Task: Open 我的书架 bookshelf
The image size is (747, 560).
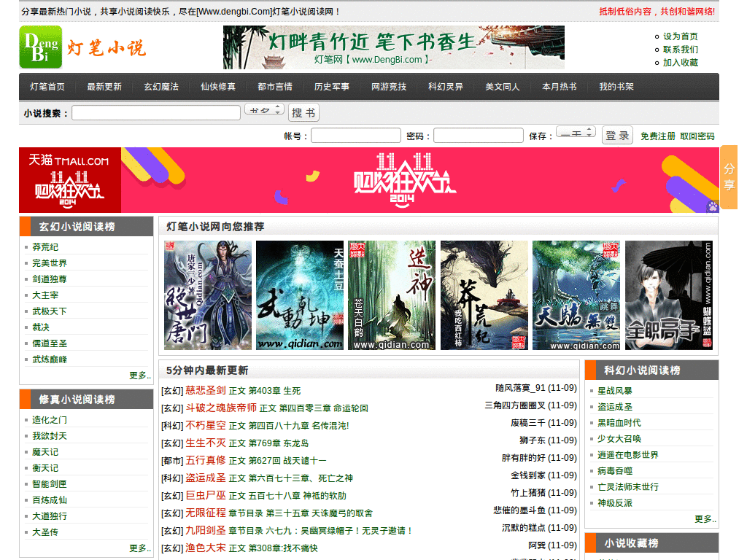Action: [x=616, y=87]
